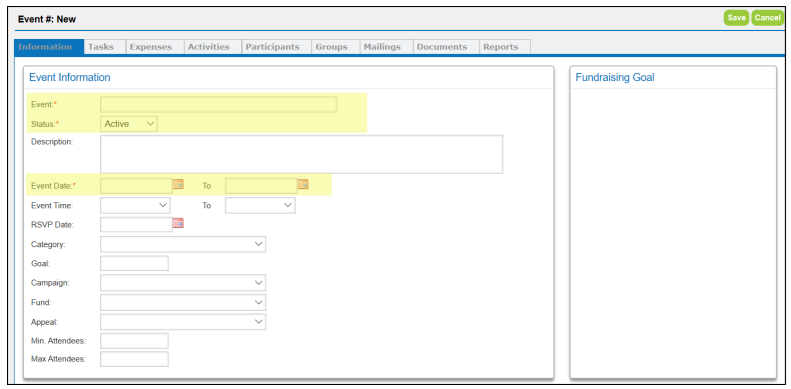Switch to the Tasks tab
This screenshot has width=791, height=389.
coord(104,47)
